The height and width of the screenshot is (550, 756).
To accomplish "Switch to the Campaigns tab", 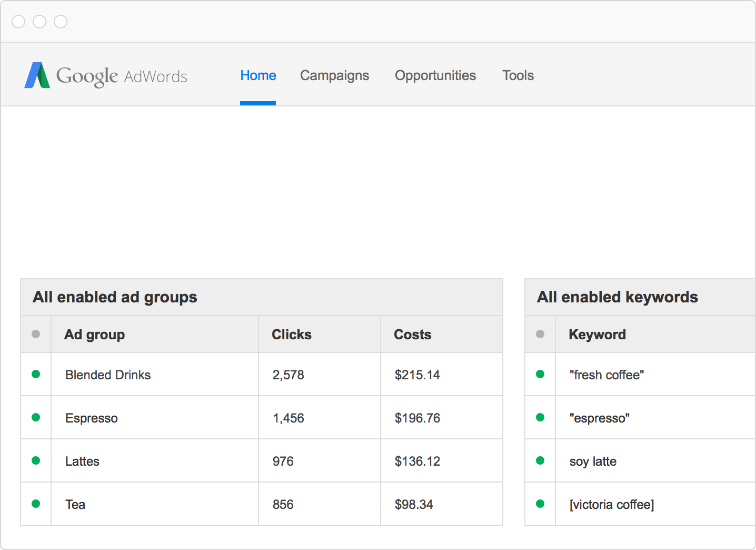I will click(x=334, y=75).
